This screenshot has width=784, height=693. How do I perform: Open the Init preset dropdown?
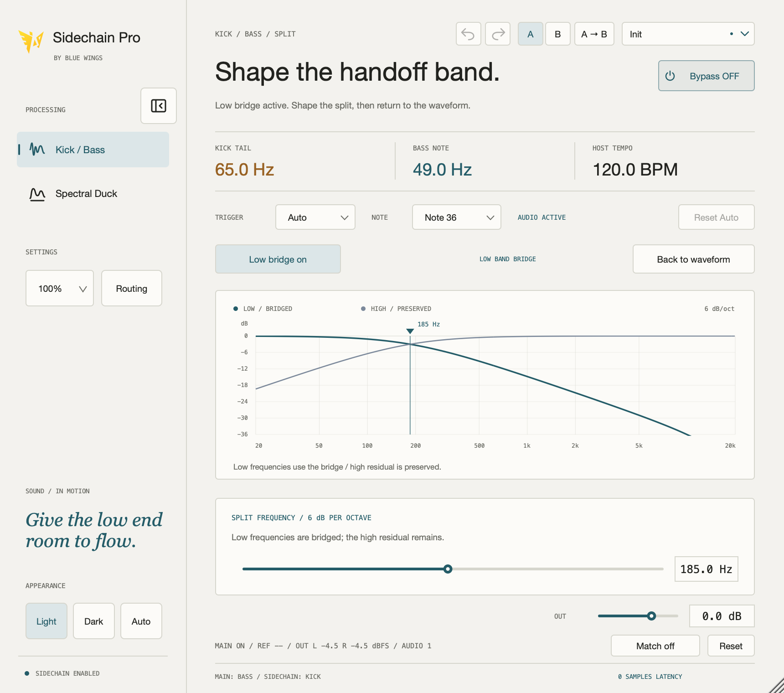pyautogui.click(x=688, y=34)
